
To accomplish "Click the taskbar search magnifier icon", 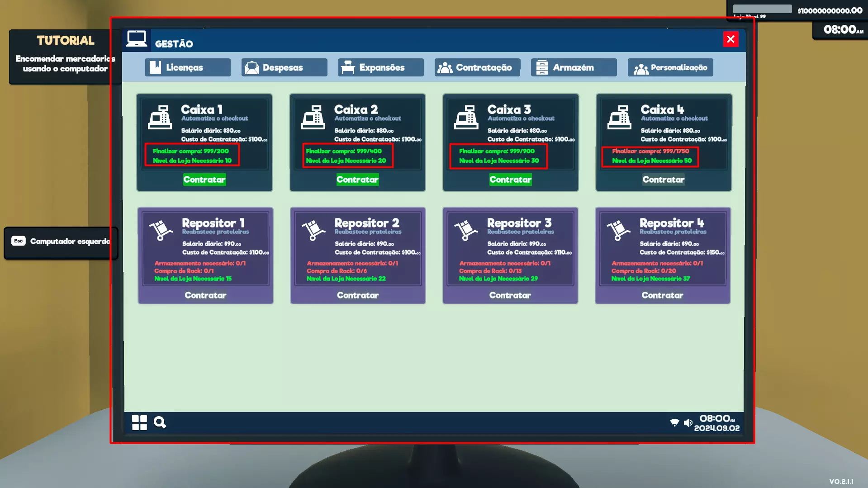I will click(x=160, y=422).
